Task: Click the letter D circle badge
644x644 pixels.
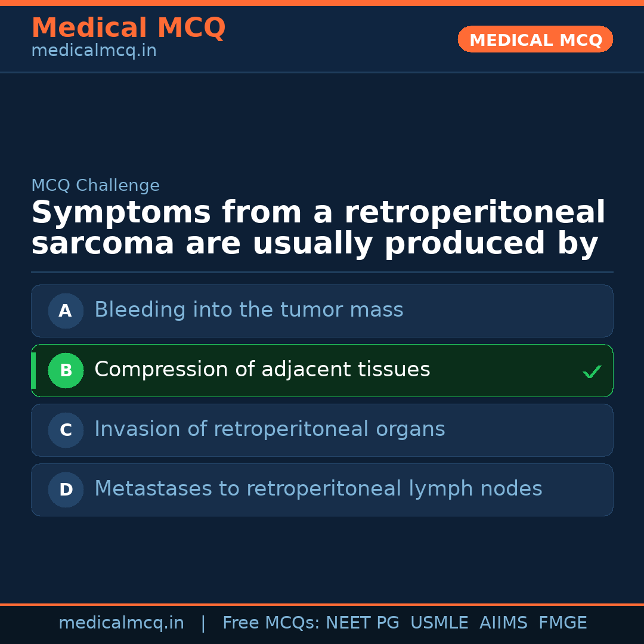Action: pos(66,490)
